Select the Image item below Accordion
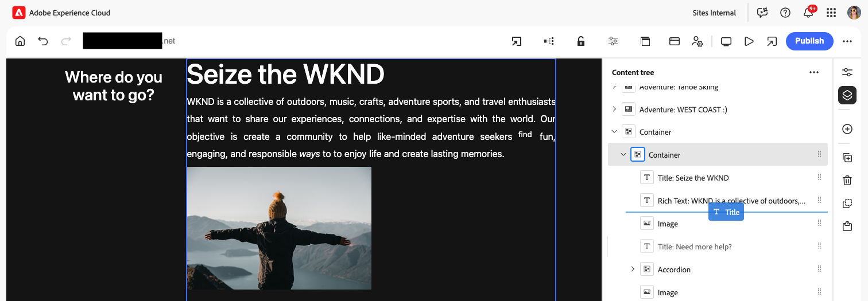 click(718, 292)
